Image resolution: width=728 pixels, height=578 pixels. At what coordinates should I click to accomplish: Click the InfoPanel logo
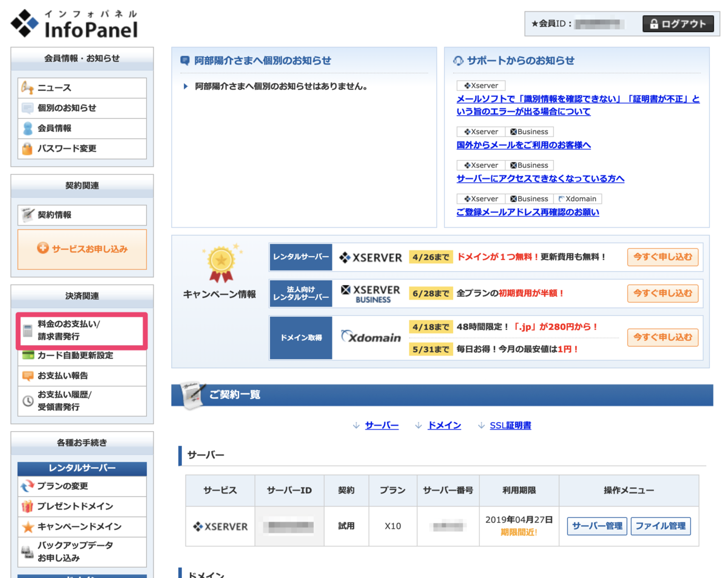coord(74,24)
